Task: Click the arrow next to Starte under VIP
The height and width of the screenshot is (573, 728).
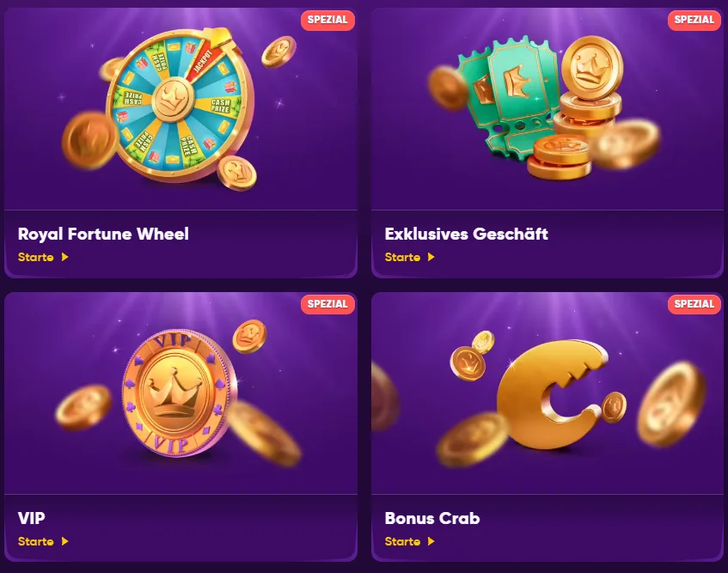Action: [65, 541]
